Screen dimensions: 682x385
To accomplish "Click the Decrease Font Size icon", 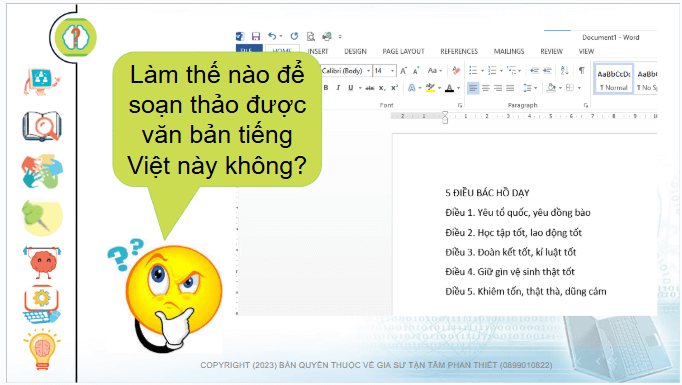I will pos(416,70).
